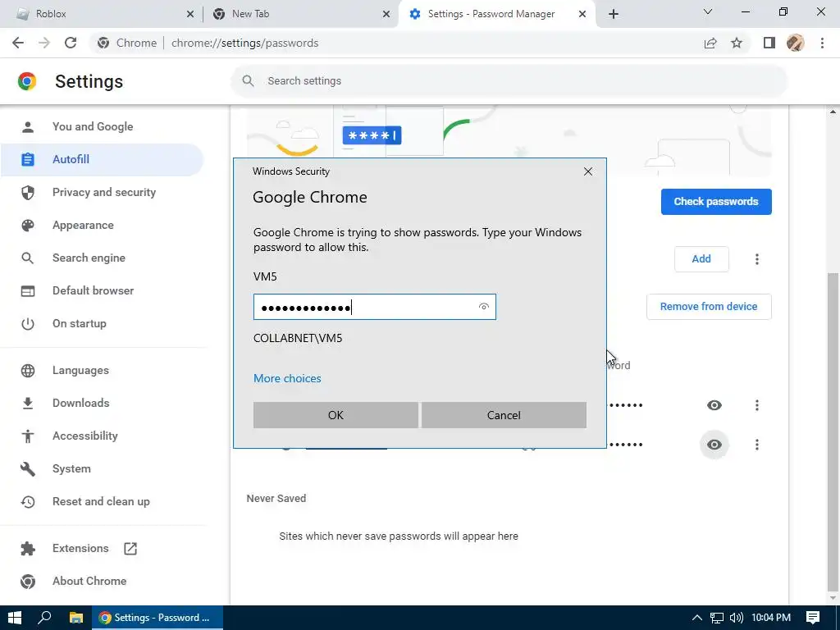The image size is (840, 630).
Task: Open Appearance settings
Action: (102, 225)
